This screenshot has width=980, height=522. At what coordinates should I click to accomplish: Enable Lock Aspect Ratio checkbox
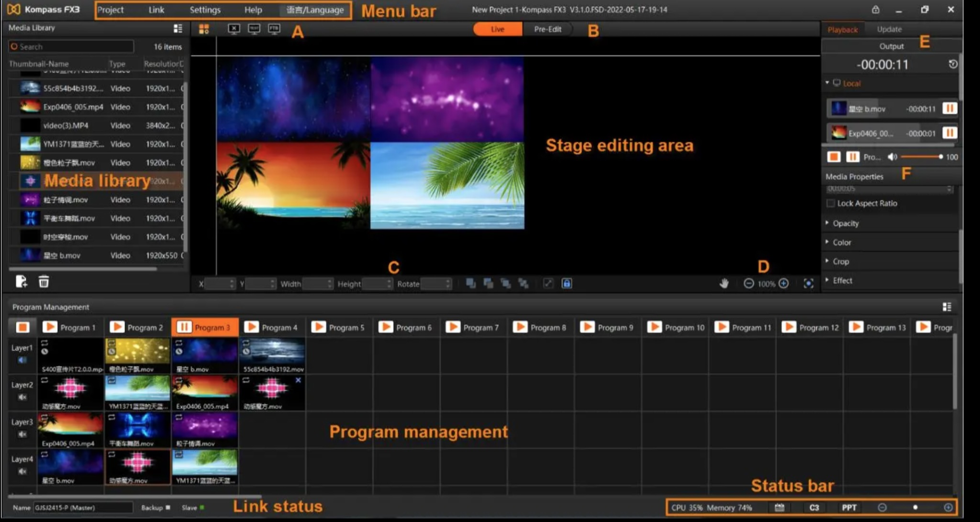(x=831, y=204)
